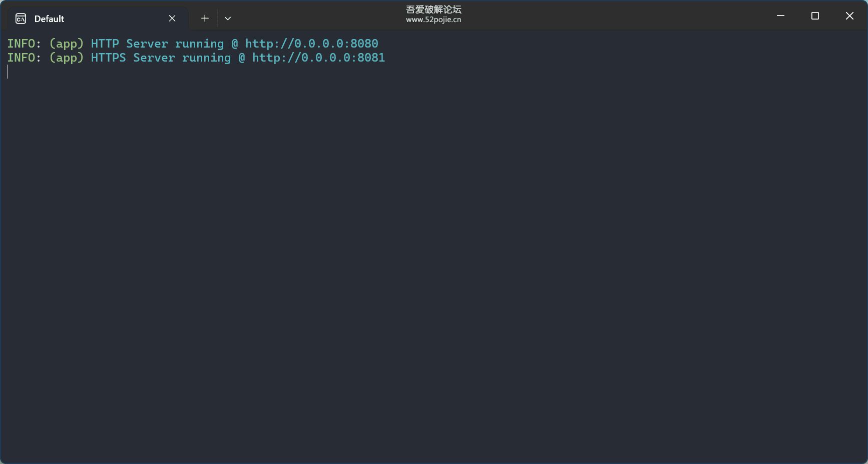This screenshot has height=464, width=868.
Task: Select the INFO label on the second log line
Action: click(20, 58)
